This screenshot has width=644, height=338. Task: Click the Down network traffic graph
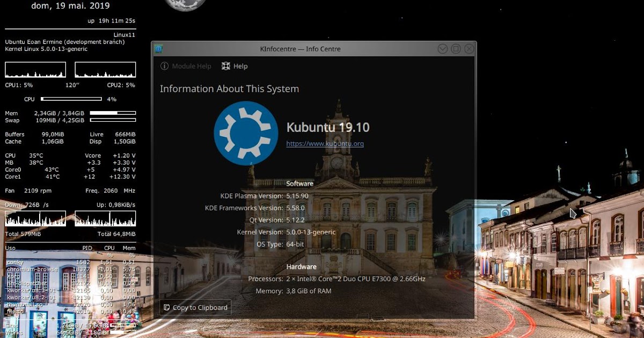(x=35, y=218)
